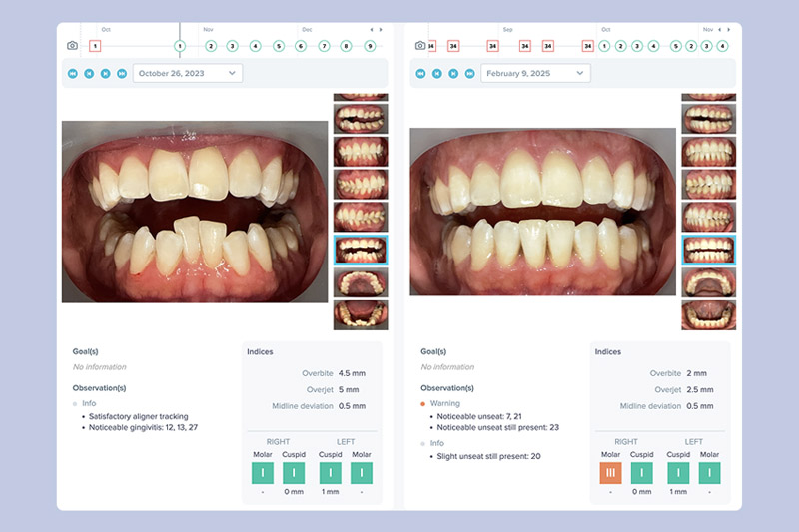Click right Cuspid class I icon, 2025 panel
The height and width of the screenshot is (532, 799).
click(x=641, y=473)
